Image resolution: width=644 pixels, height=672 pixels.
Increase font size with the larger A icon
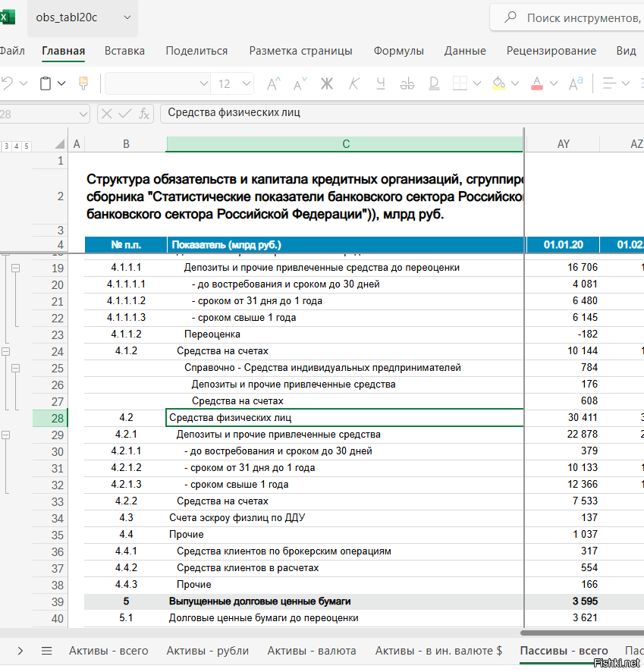pos(274,83)
